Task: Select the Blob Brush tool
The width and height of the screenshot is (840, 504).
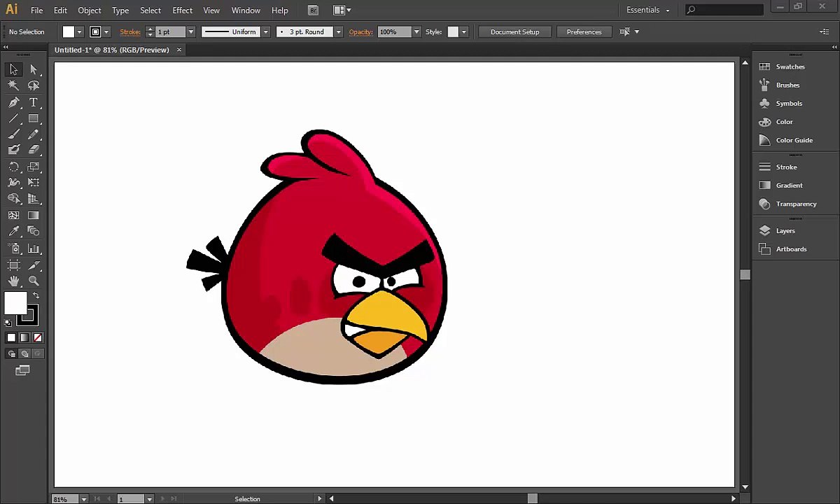Action: (x=13, y=150)
